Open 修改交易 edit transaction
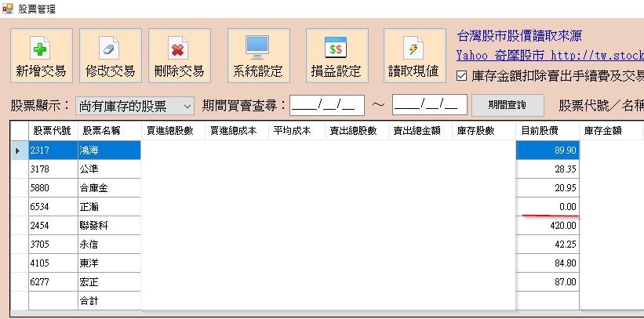Image resolution: width=644 pixels, height=319 pixels. point(110,56)
